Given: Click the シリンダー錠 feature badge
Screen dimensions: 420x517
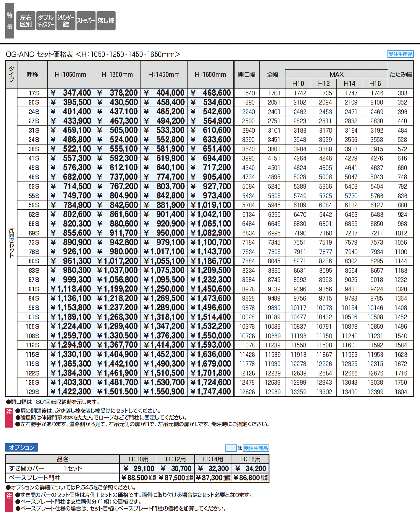Looking at the screenshot, I should click(66, 21).
